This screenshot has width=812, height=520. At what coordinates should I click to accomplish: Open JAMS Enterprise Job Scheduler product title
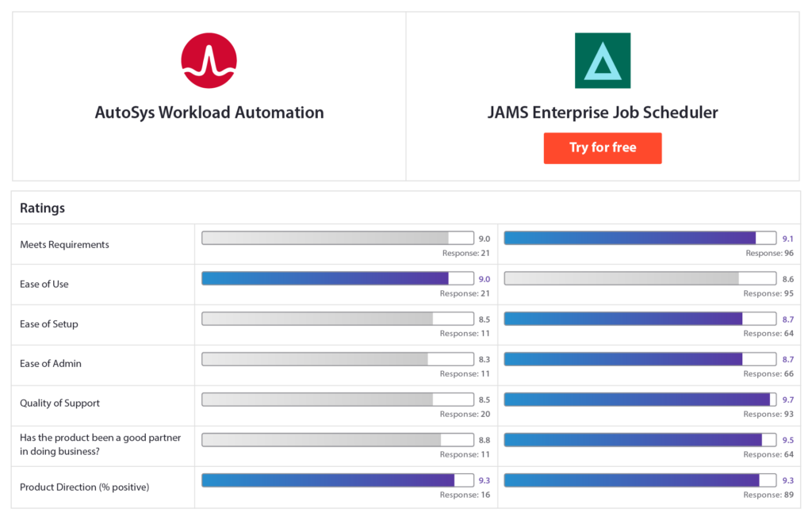(603, 113)
